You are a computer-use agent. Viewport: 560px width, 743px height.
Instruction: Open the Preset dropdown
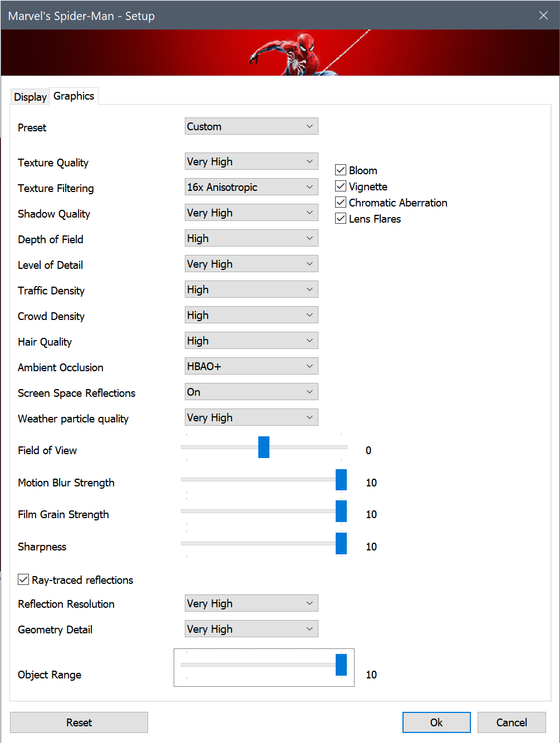click(252, 126)
